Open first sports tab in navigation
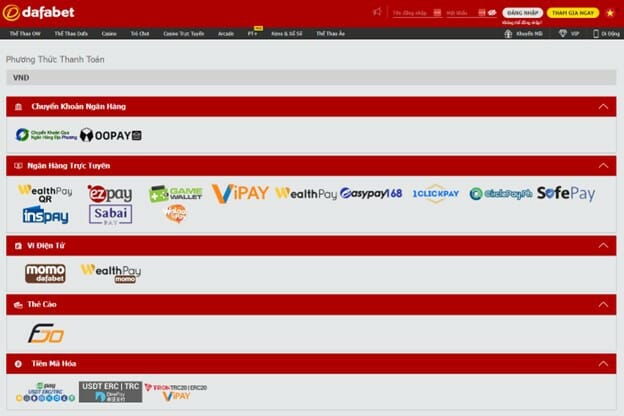The width and height of the screenshot is (624, 416). point(25,34)
